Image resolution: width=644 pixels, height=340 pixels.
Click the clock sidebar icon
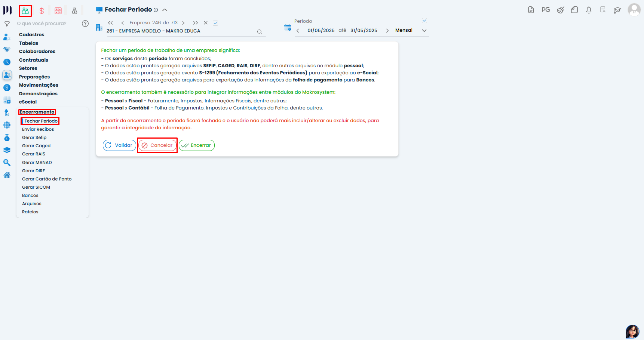tap(7, 62)
